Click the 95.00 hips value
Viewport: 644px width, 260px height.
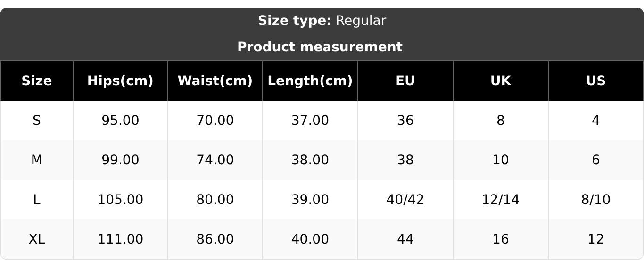pyautogui.click(x=120, y=121)
